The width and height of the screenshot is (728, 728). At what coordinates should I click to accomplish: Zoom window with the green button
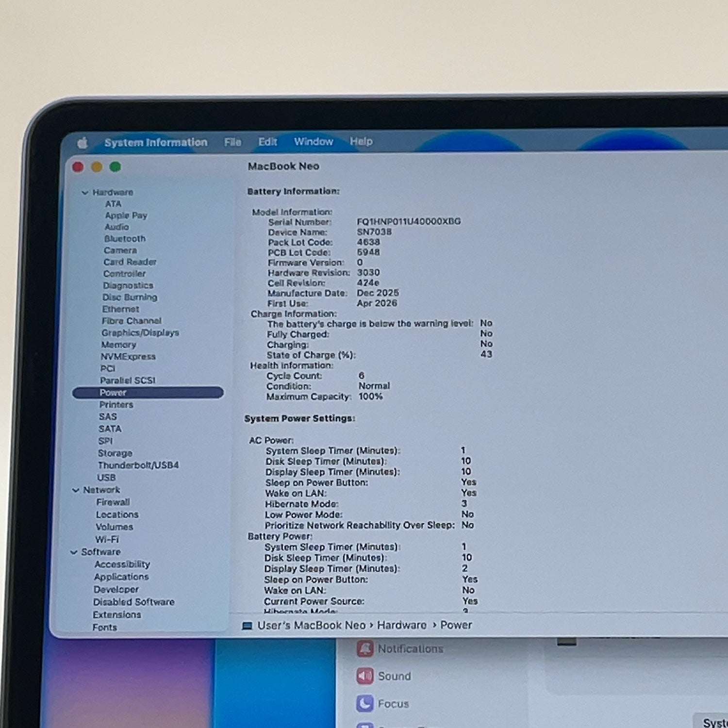tap(115, 167)
